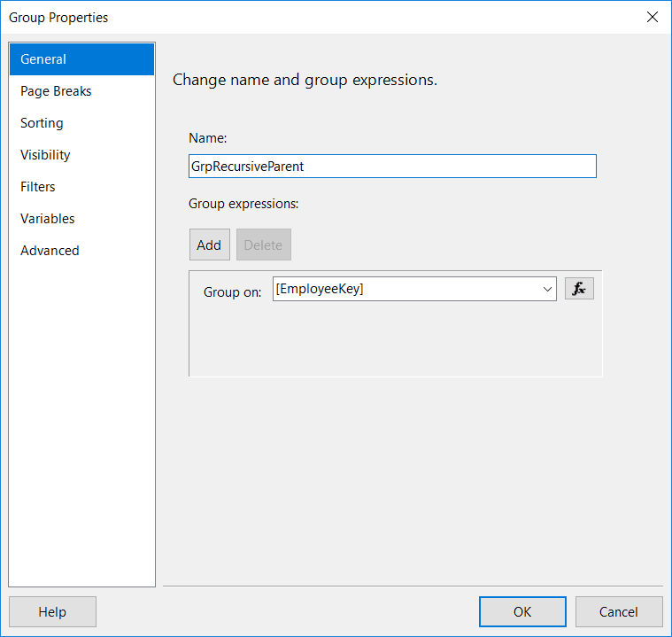Open the Sorting page
Screen dimensions: 672x637
click(x=42, y=123)
